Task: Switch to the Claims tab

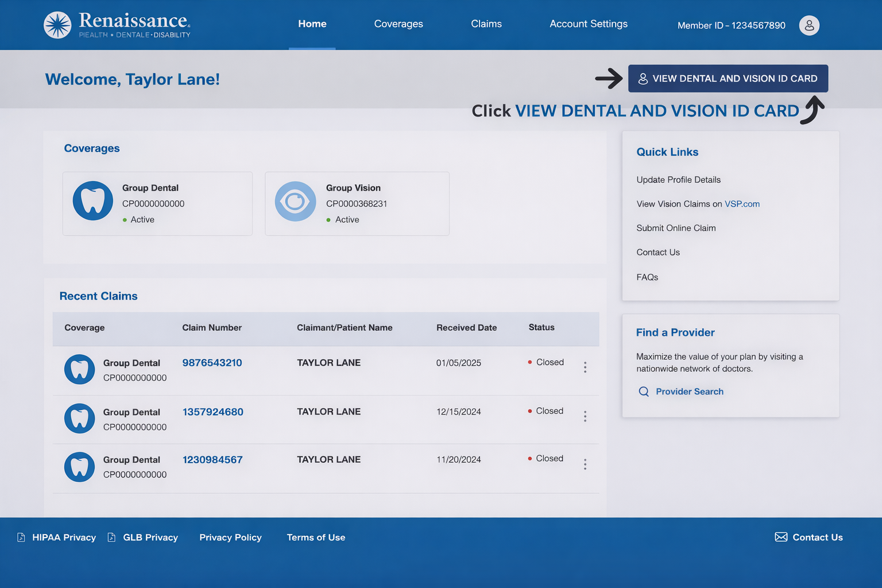Action: 486,24
